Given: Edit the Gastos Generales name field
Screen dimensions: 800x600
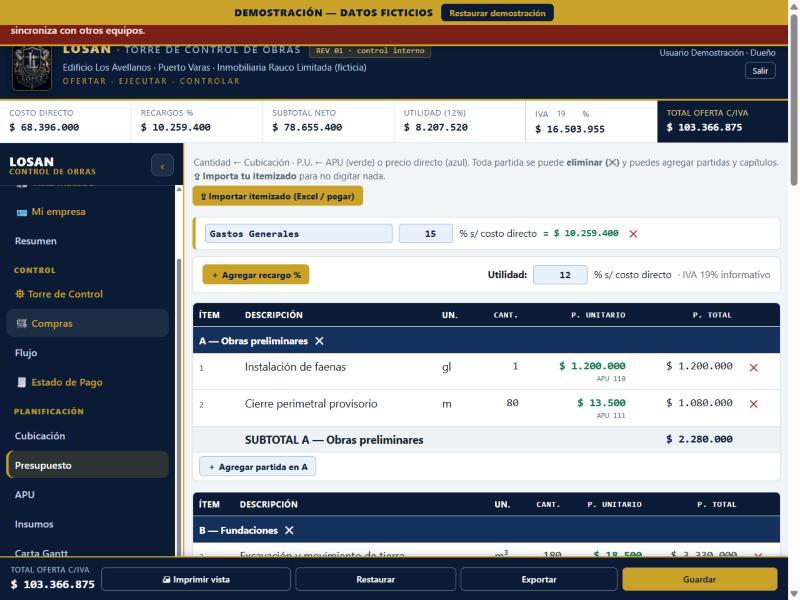Looking at the screenshot, I should coord(298,234).
